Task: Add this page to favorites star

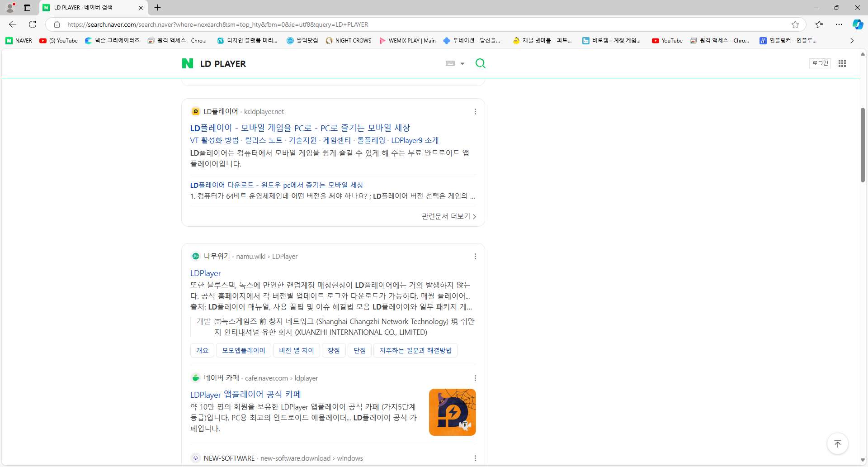Action: (x=795, y=24)
